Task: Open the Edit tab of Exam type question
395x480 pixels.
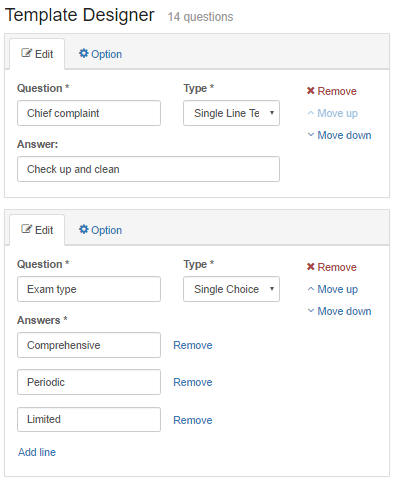Action: (37, 230)
